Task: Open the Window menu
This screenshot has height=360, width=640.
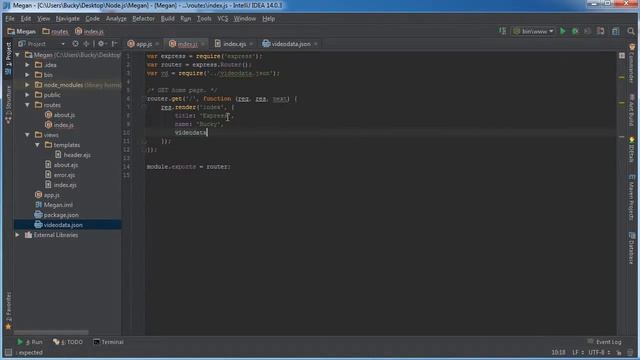Action: [x=244, y=19]
